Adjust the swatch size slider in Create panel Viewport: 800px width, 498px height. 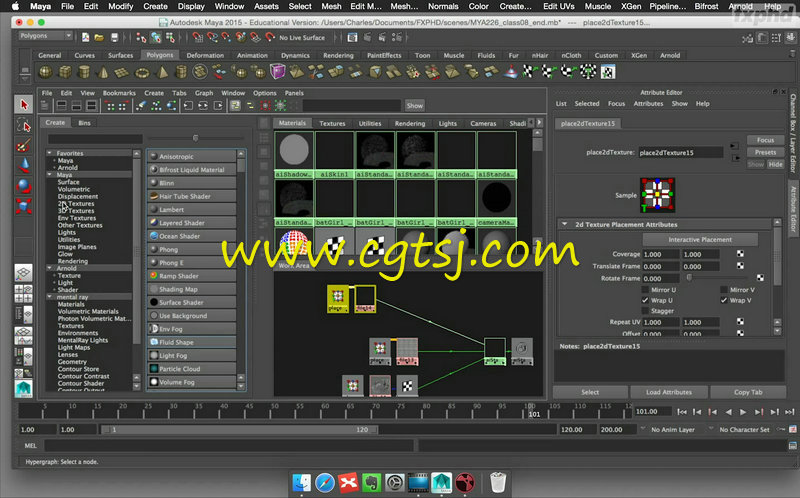196,138
